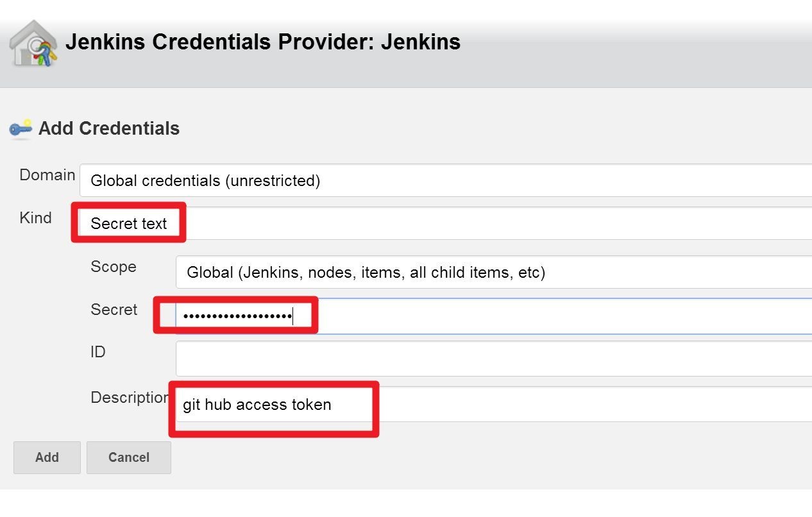Click the Domain label
Image resolution: width=812 pixels, height=517 pixels.
pyautogui.click(x=47, y=175)
